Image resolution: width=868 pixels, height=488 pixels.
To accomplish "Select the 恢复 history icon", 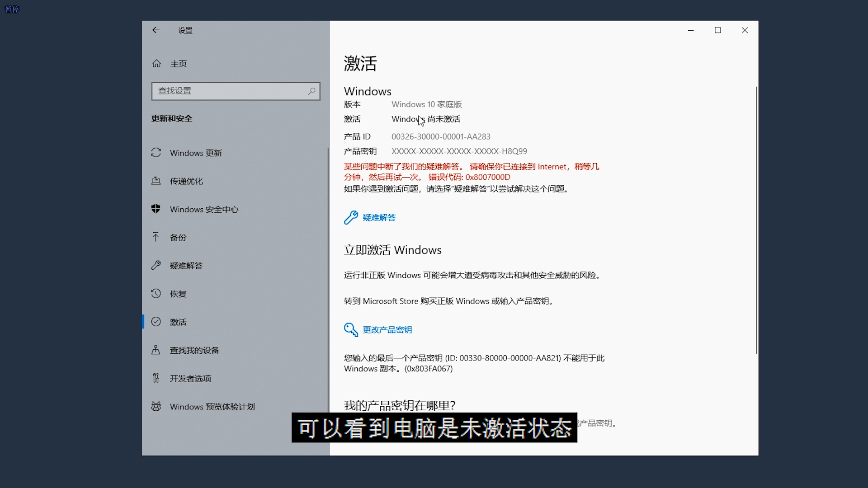I will [x=156, y=294].
